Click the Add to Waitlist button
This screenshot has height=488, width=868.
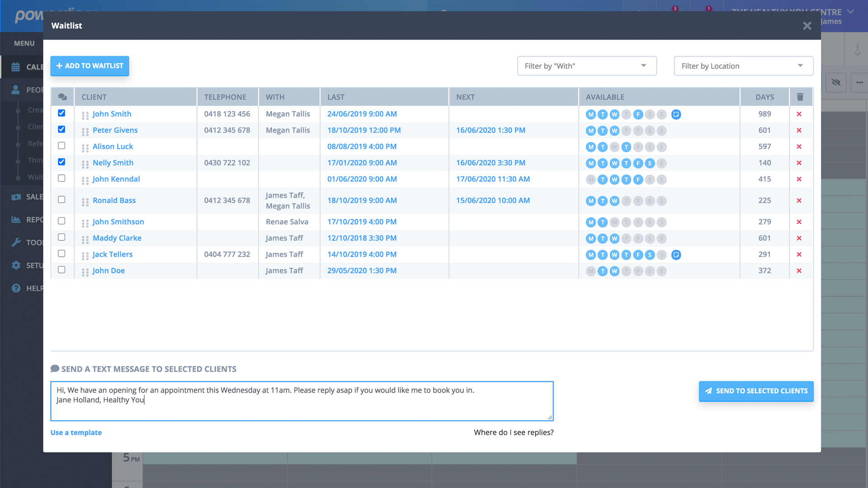tap(90, 66)
